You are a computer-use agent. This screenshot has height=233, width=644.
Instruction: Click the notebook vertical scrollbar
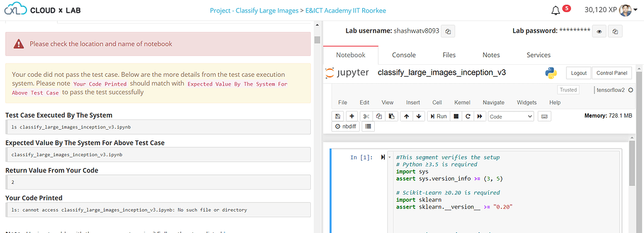[633, 164]
